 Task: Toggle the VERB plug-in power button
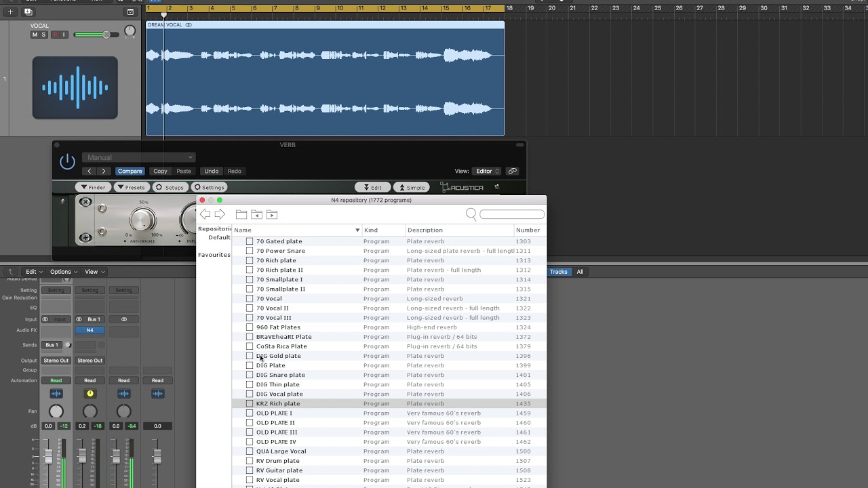[67, 161]
